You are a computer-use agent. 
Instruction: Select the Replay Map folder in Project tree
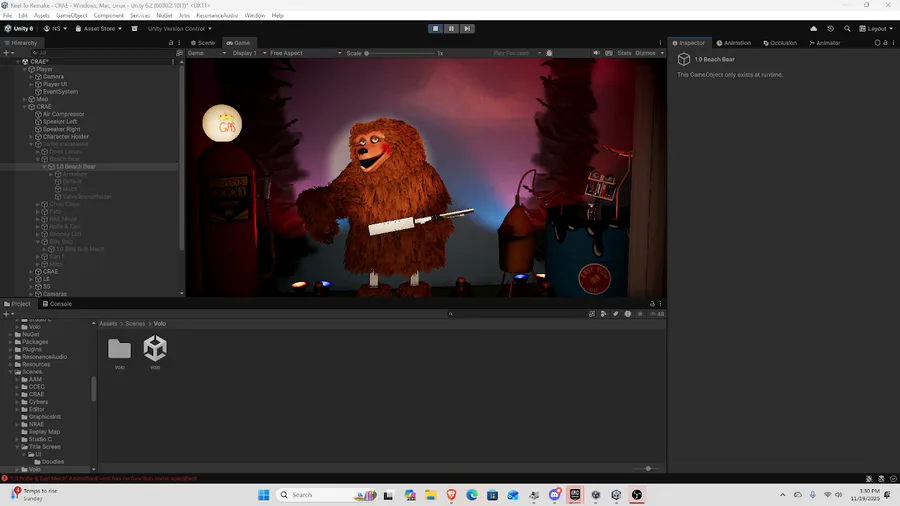pos(44,432)
